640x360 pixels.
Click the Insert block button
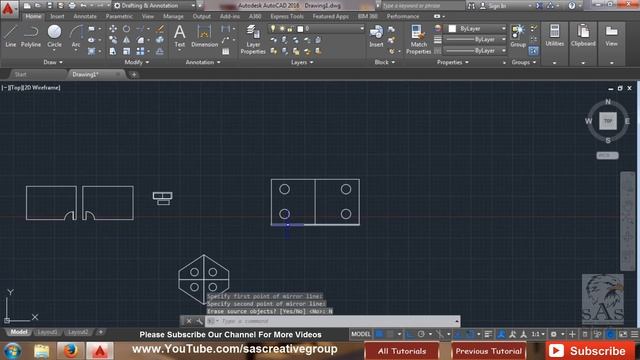[376, 36]
